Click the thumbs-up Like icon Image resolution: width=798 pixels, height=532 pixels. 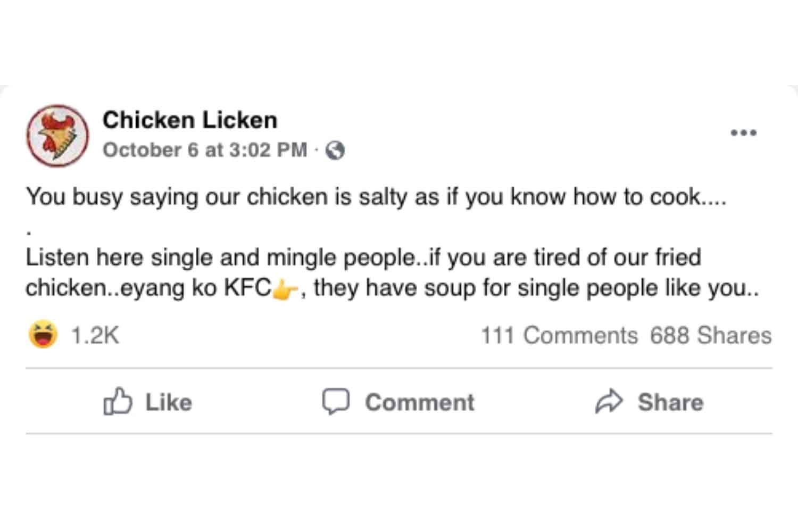tap(118, 401)
